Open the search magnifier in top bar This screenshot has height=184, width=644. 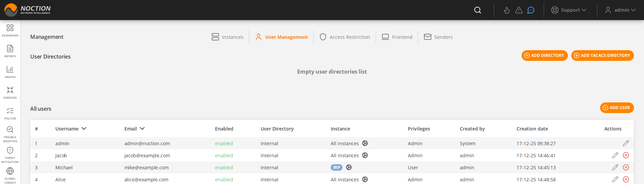[x=478, y=10]
